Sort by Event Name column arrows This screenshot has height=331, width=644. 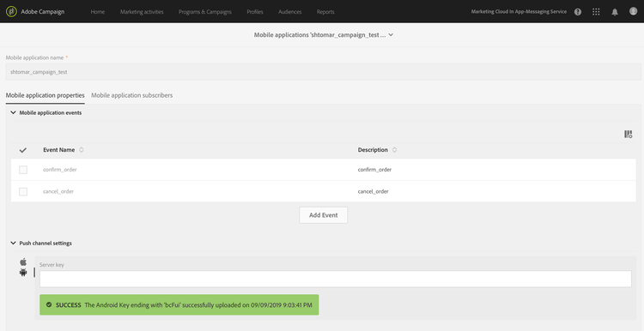[x=82, y=150]
